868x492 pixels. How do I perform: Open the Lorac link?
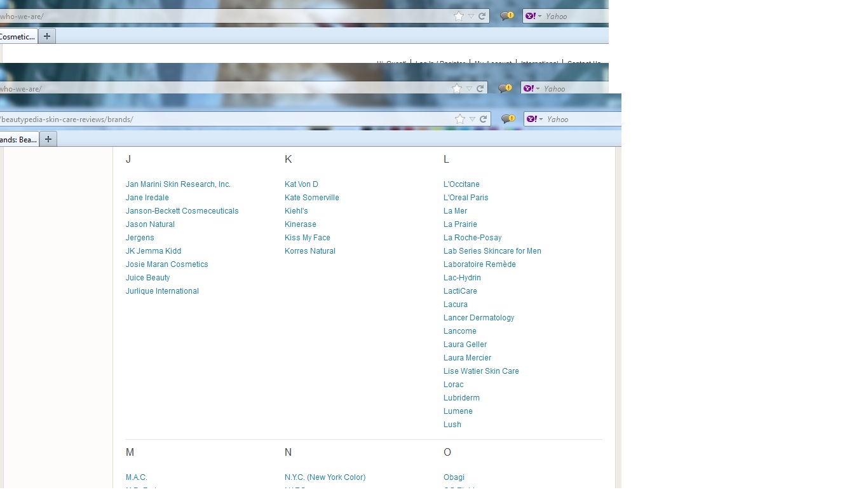point(454,385)
